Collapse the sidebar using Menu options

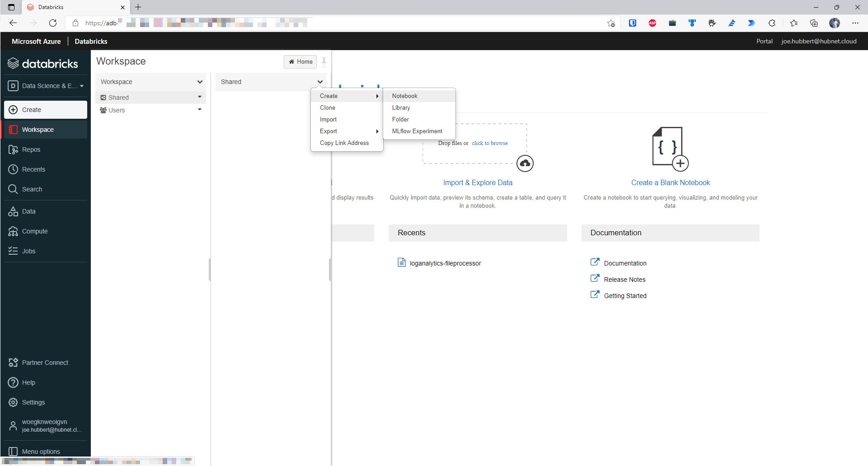(13, 451)
